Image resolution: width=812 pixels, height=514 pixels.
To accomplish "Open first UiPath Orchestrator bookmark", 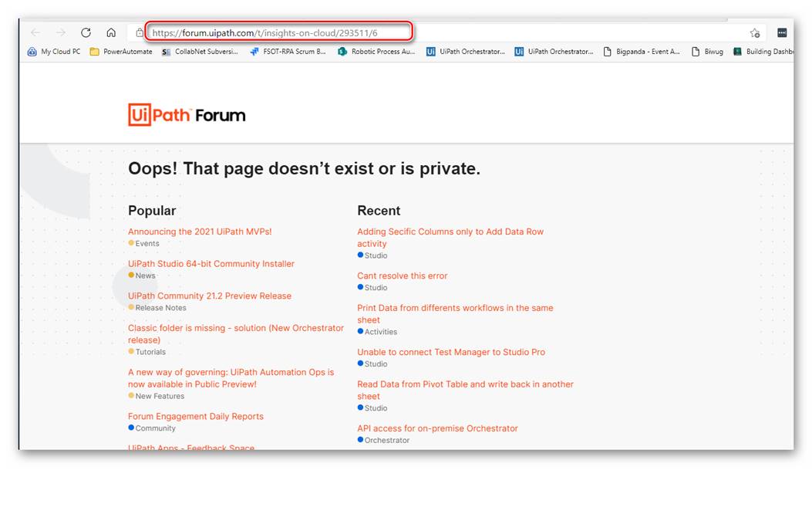I will pyautogui.click(x=466, y=51).
